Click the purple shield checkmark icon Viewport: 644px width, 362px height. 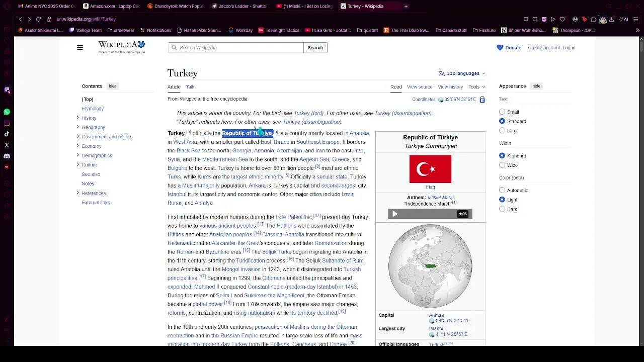click(544, 19)
